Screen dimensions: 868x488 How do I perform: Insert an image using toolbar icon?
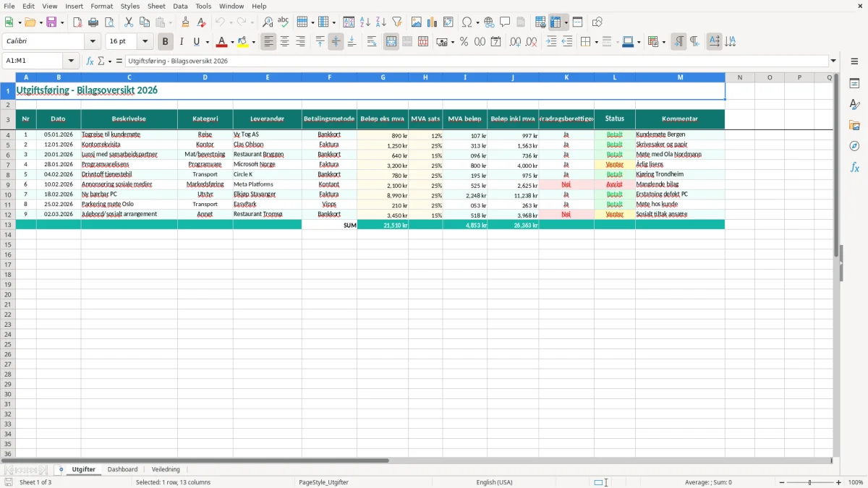click(x=417, y=22)
